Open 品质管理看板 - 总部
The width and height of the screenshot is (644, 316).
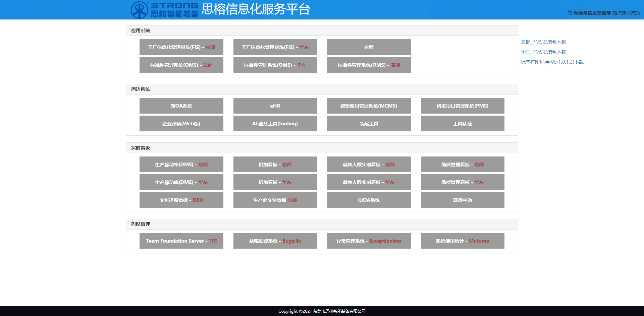pos(463,165)
